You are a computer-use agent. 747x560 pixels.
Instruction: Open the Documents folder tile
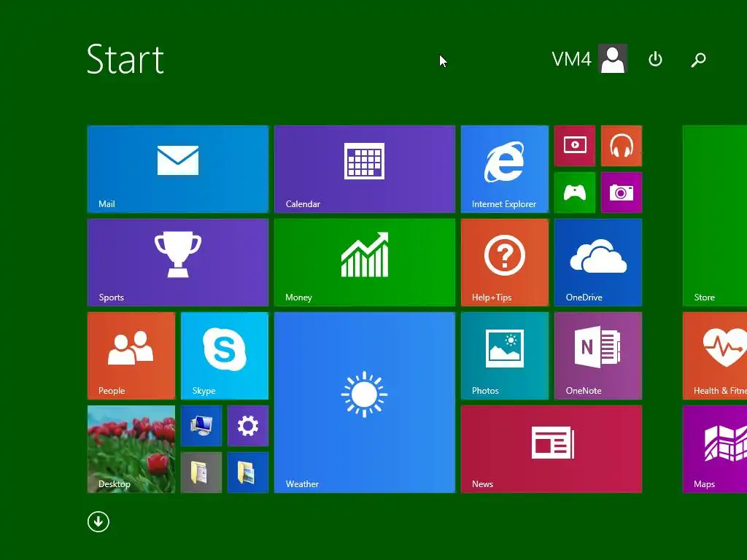tap(201, 472)
